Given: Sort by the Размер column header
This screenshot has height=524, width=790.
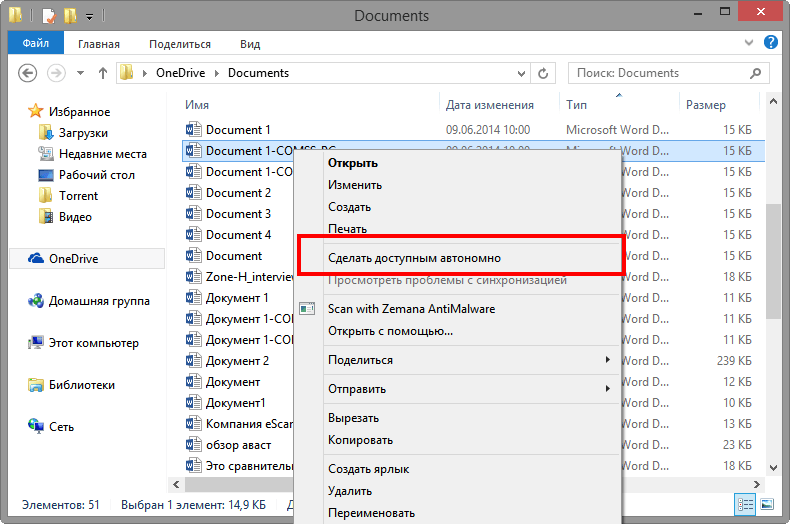Looking at the screenshot, I should coord(705,105).
